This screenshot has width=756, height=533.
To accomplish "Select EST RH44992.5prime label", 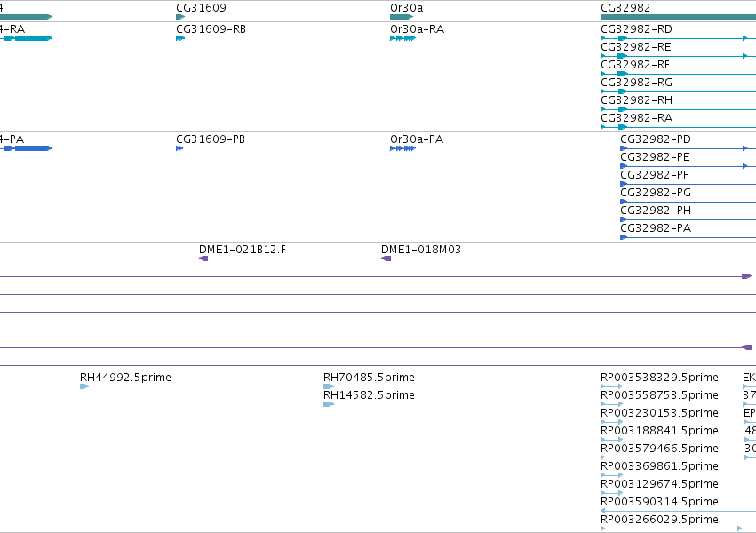I will coord(125,378).
